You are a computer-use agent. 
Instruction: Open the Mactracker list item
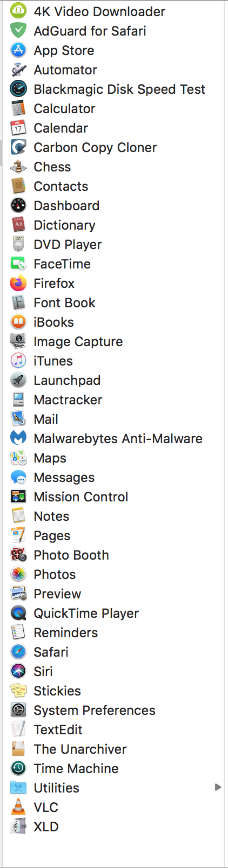click(x=113, y=399)
